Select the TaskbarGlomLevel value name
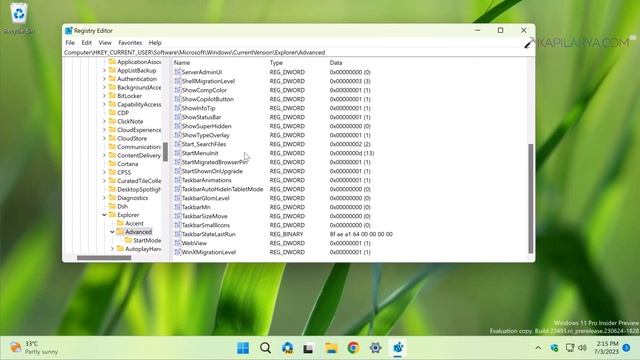The width and height of the screenshot is (640, 360). [205, 198]
